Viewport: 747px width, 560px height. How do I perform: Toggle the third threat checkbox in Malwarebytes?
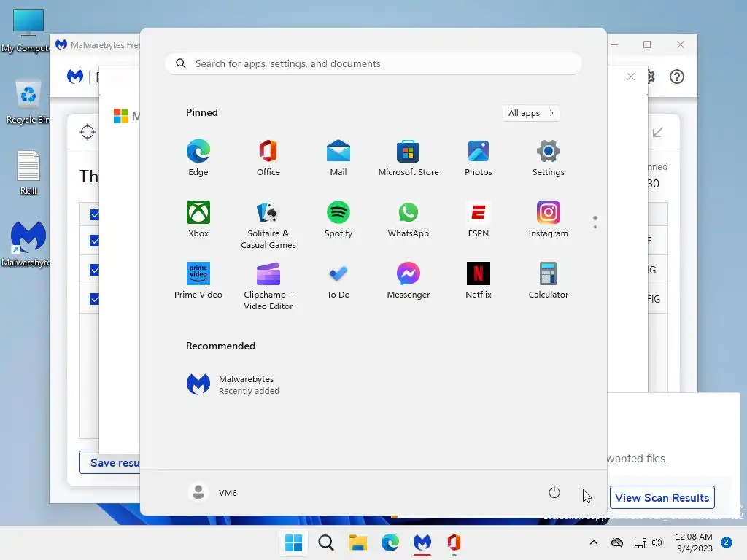[x=94, y=270]
